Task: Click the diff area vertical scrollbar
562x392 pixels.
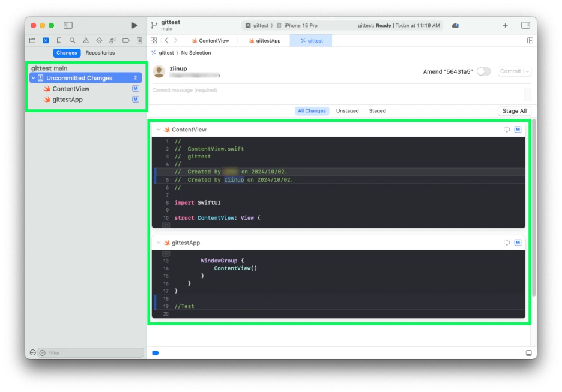Action: (x=534, y=208)
